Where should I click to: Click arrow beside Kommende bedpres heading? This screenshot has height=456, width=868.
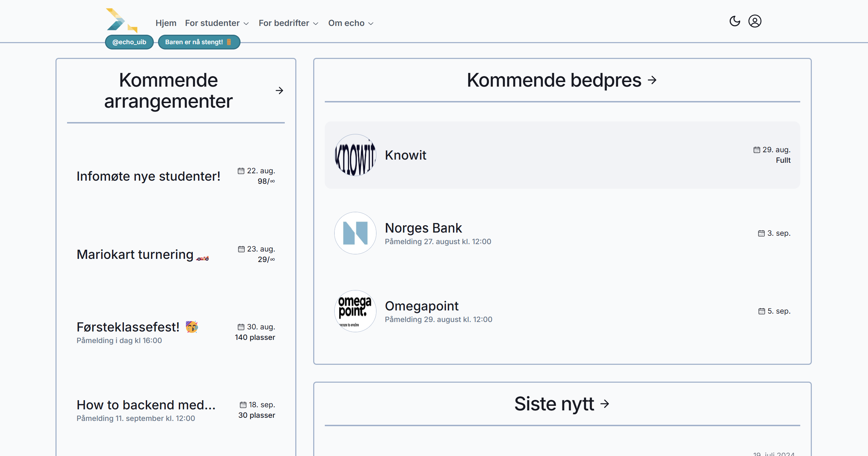coord(652,80)
